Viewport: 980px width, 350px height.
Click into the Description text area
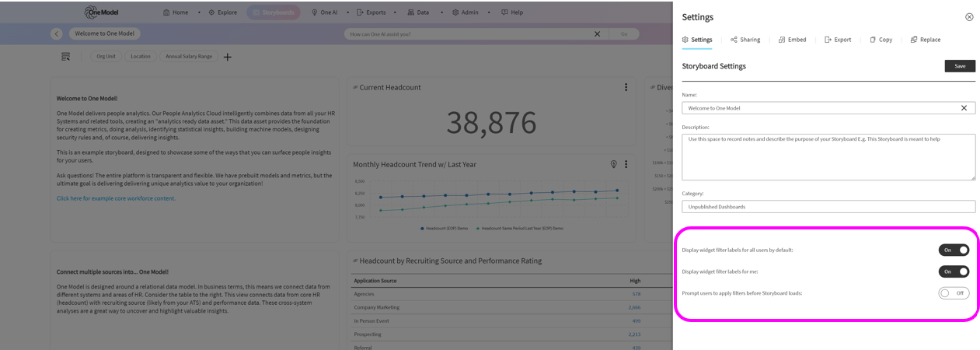(x=828, y=157)
